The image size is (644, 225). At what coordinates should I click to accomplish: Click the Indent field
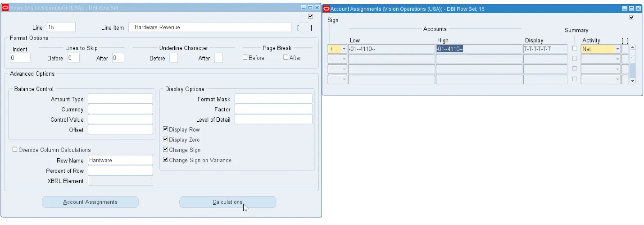20,58
